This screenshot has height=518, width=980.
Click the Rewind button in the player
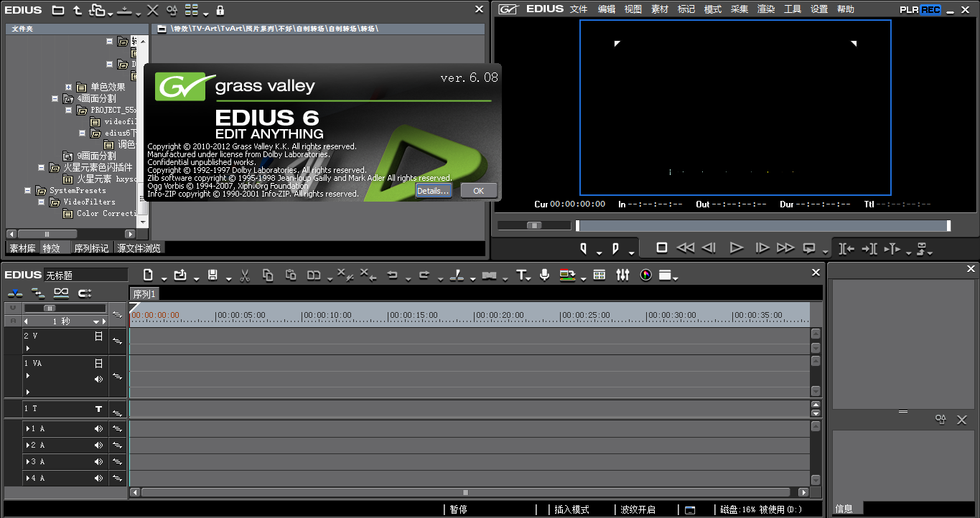686,248
